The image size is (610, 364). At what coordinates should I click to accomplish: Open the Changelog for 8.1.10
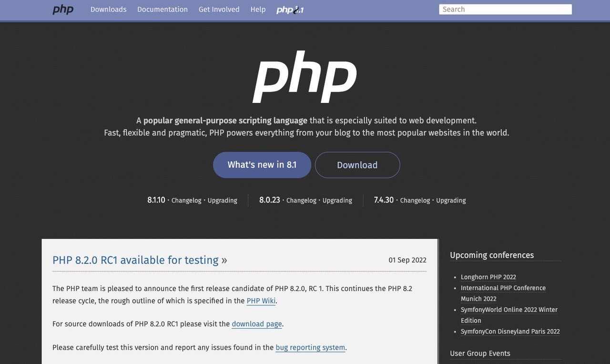[186, 201]
